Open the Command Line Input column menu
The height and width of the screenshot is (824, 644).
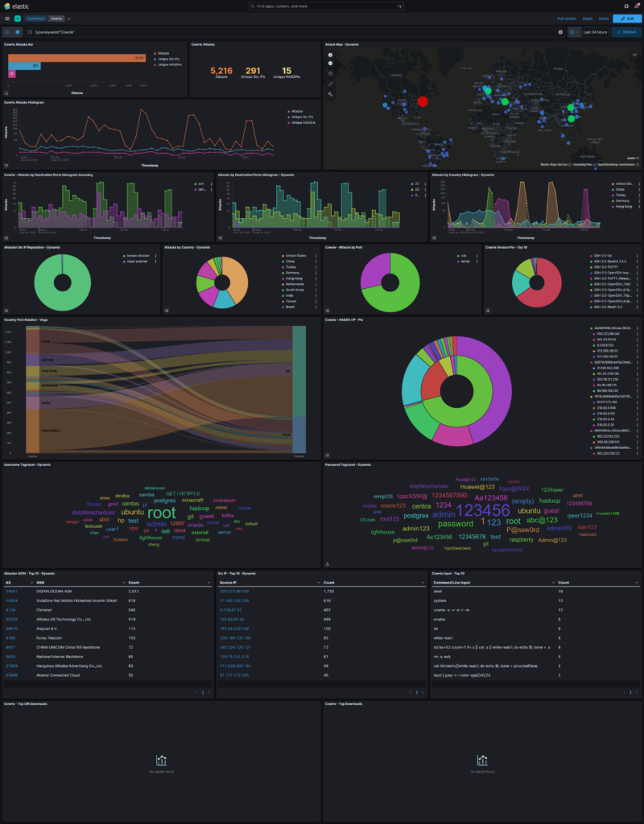coord(553,583)
